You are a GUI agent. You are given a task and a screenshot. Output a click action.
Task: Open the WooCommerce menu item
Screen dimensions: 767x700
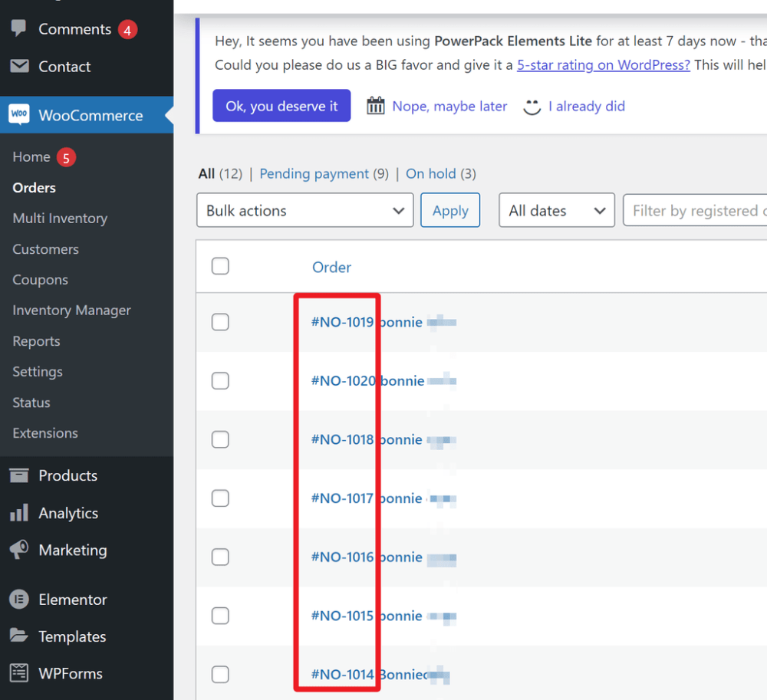click(91, 115)
